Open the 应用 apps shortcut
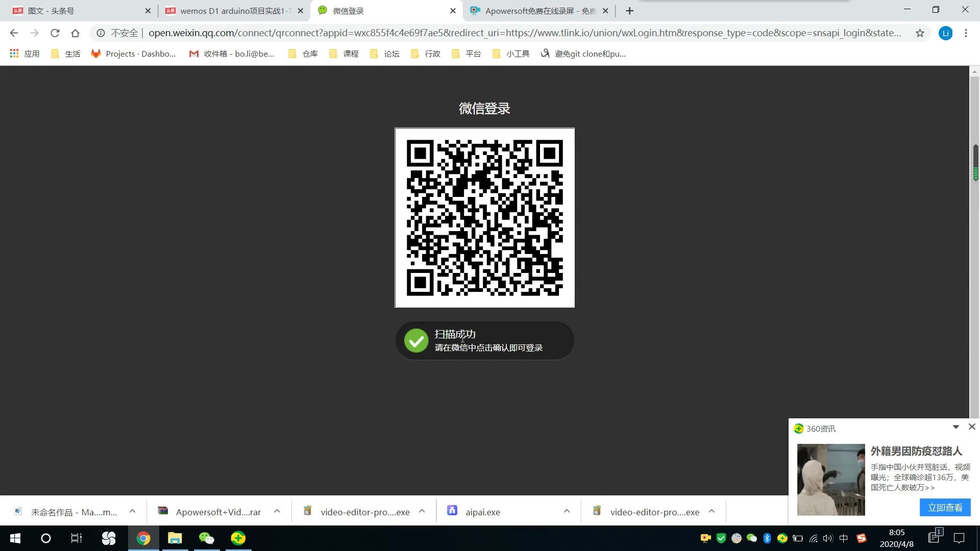 (x=24, y=54)
